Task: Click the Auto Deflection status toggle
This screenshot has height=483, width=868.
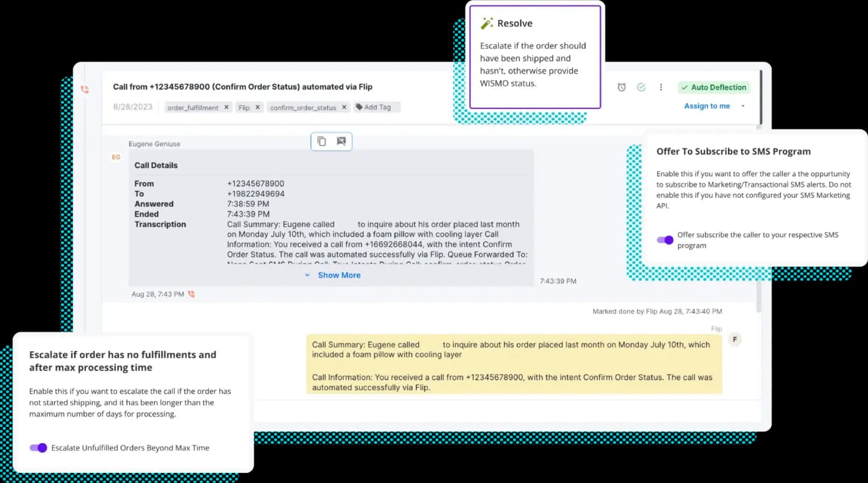Action: point(714,87)
